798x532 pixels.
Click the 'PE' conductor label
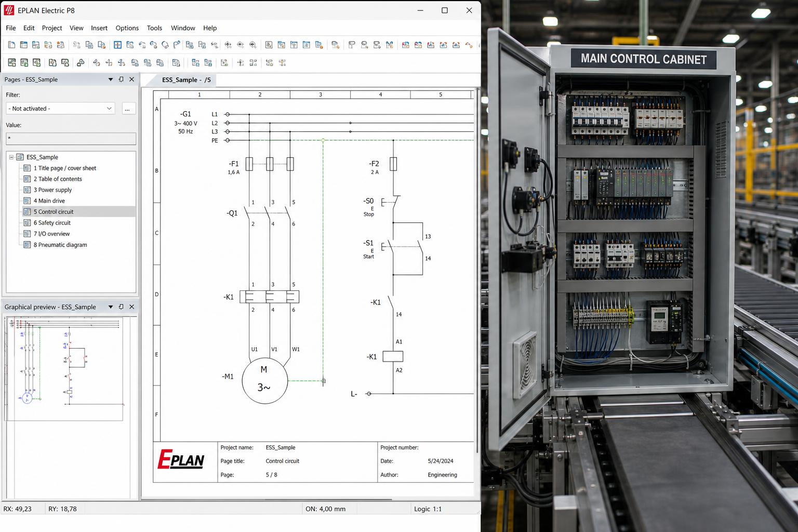[x=215, y=140]
